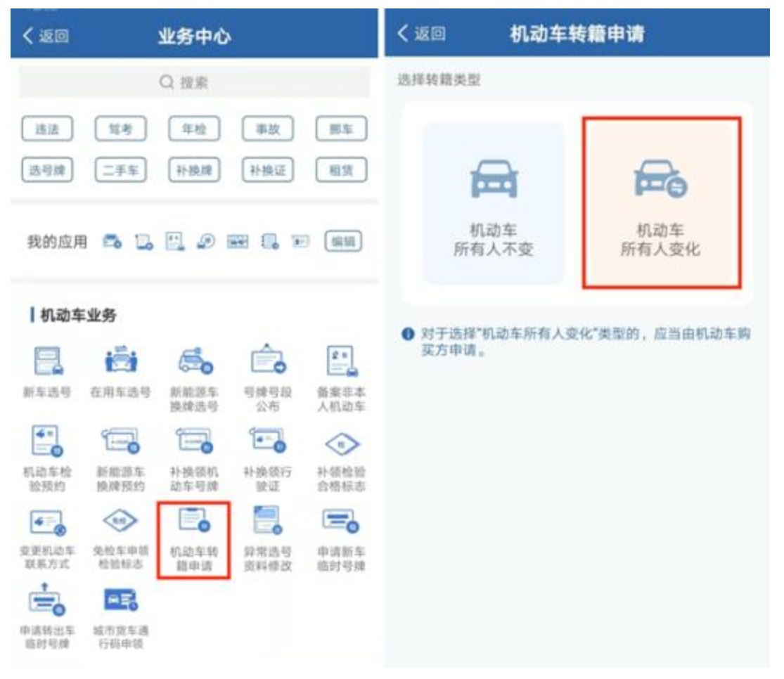The image size is (784, 679).
Task: Tap the 违法 quick tag
Action: 47,129
